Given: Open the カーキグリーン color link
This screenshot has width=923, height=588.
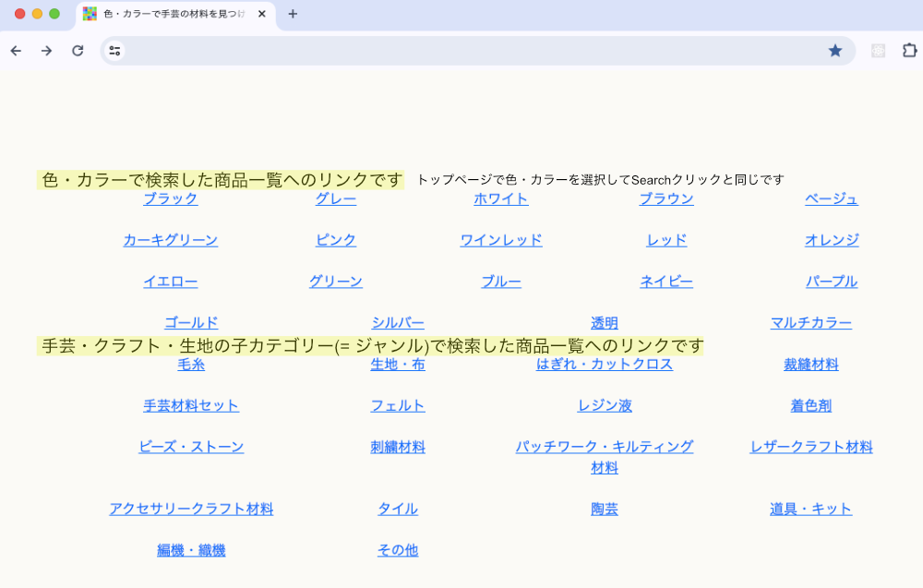Looking at the screenshot, I should (x=171, y=240).
